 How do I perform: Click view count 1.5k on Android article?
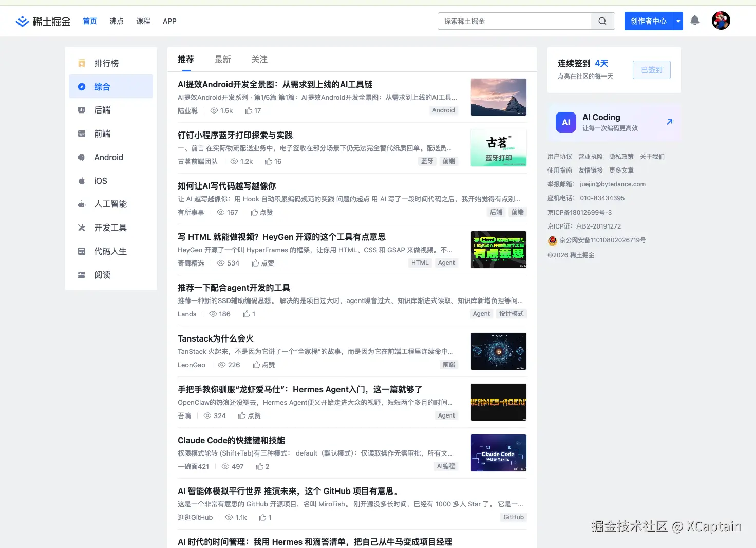(x=221, y=110)
